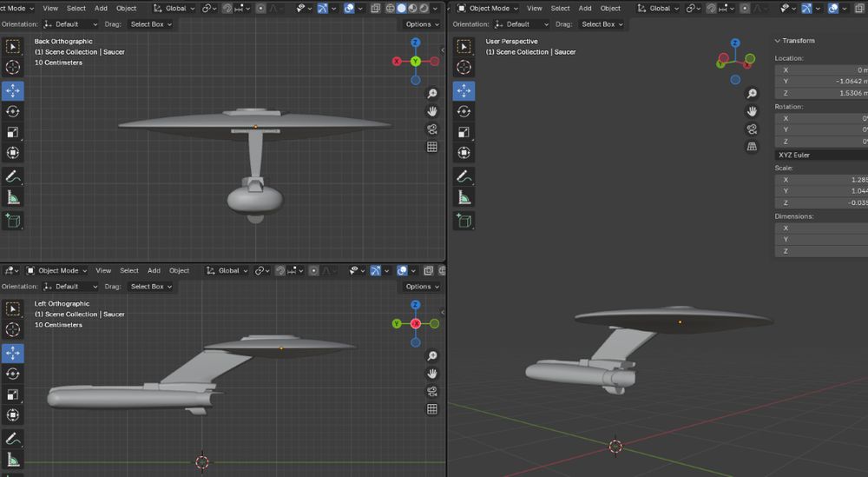This screenshot has height=477, width=868.
Task: Open Drag Select Box dropdown in User Perspective viewport
Action: pos(602,24)
